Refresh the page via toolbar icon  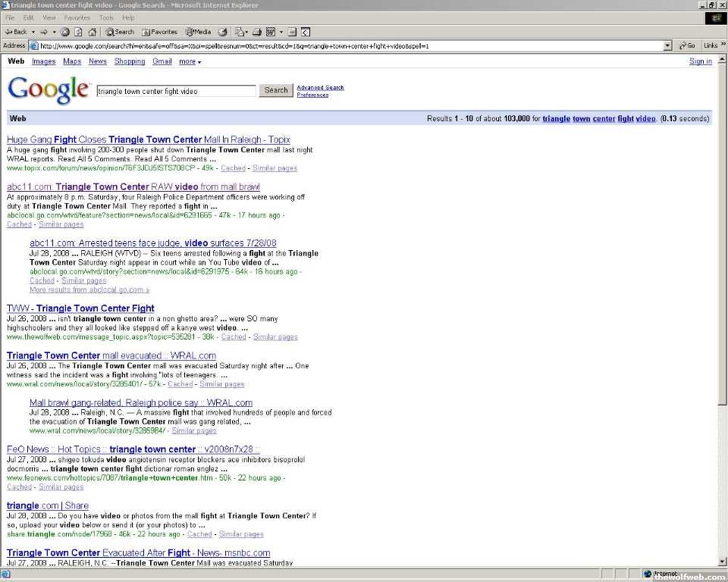point(78,32)
